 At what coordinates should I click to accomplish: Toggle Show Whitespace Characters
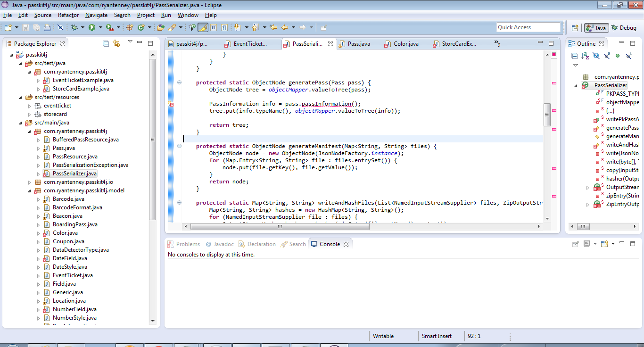coord(225,27)
